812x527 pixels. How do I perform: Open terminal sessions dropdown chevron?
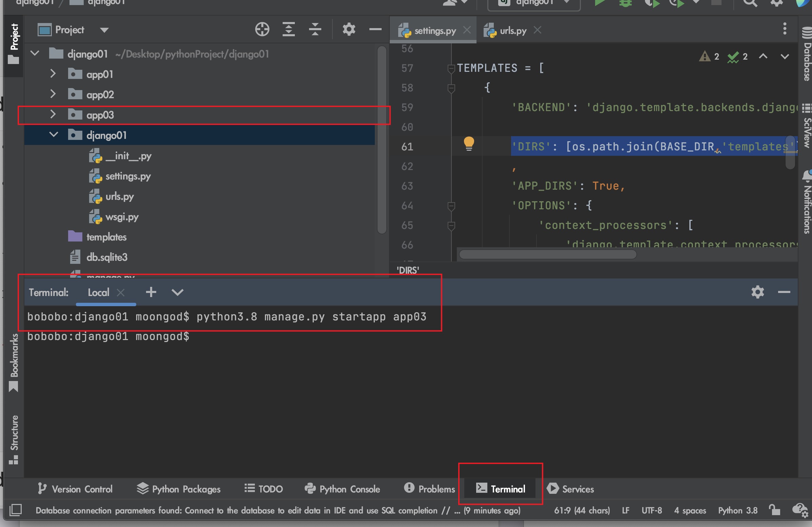point(177,292)
